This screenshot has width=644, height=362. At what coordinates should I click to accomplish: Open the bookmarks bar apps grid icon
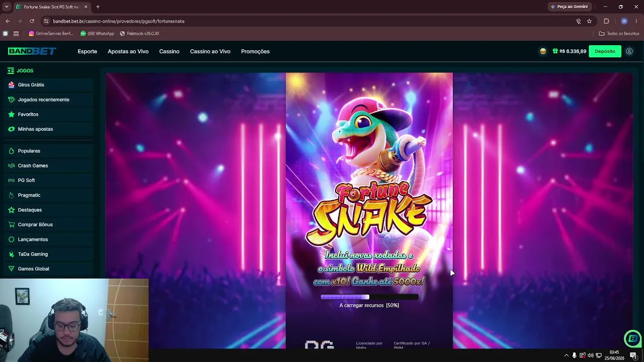[16, 34]
